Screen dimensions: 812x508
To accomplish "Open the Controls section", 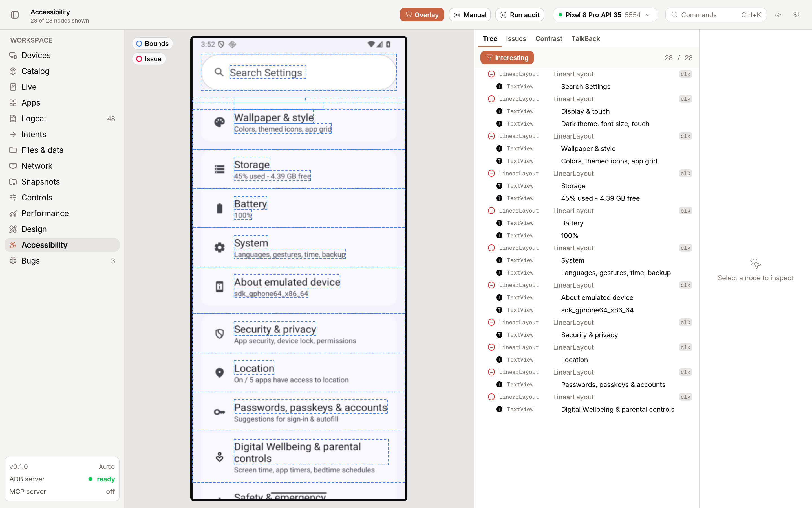I will click(x=62, y=197).
